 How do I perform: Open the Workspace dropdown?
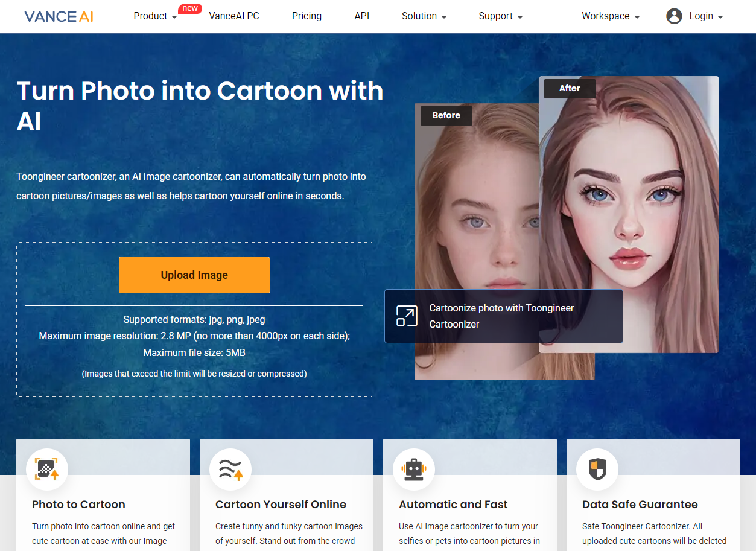click(611, 16)
